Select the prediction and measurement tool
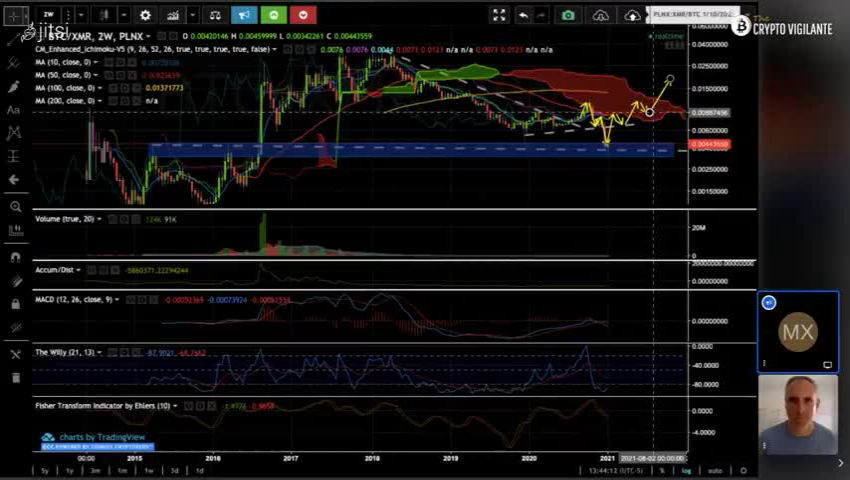 (14, 156)
